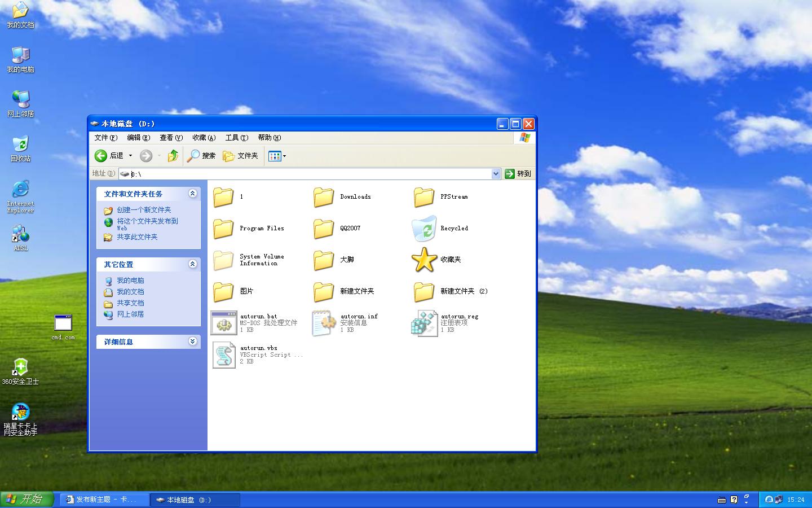Select the QQ2007 folder icon

(324, 229)
